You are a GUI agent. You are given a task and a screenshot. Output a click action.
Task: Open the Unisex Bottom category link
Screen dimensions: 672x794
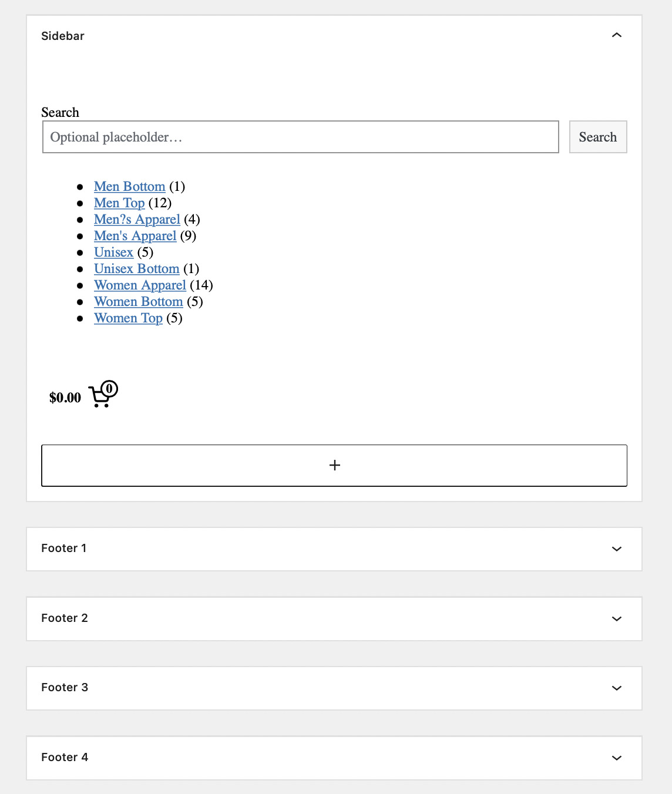tap(137, 268)
